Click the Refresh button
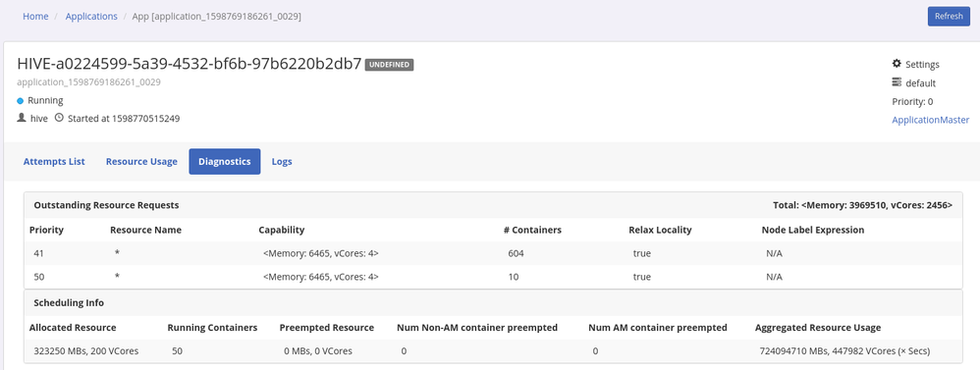Viewport: 980px width, 370px height. pyautogui.click(x=949, y=17)
